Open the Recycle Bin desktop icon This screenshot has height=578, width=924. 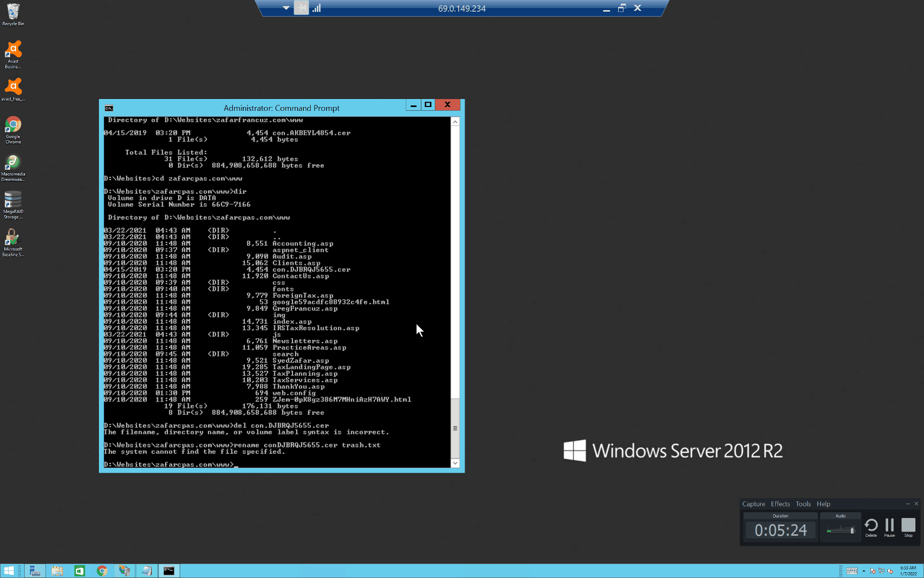[x=13, y=14]
